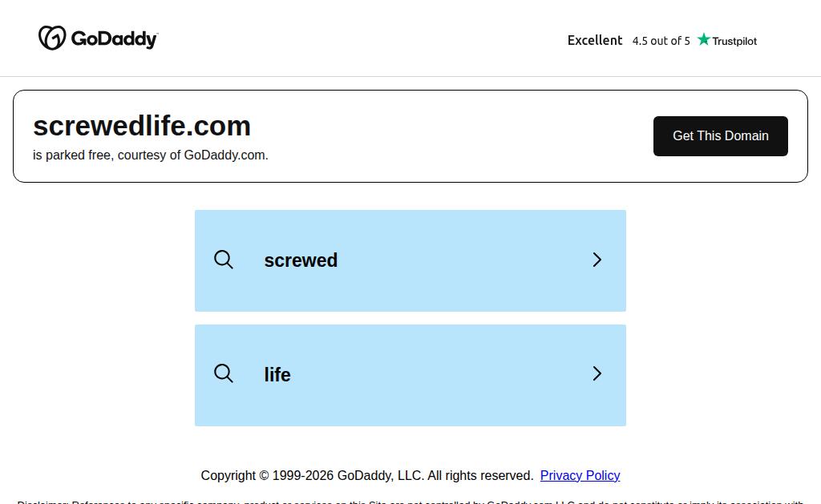The width and height of the screenshot is (821, 504).
Task: Click the magnifier icon beside life
Action: [x=224, y=373]
